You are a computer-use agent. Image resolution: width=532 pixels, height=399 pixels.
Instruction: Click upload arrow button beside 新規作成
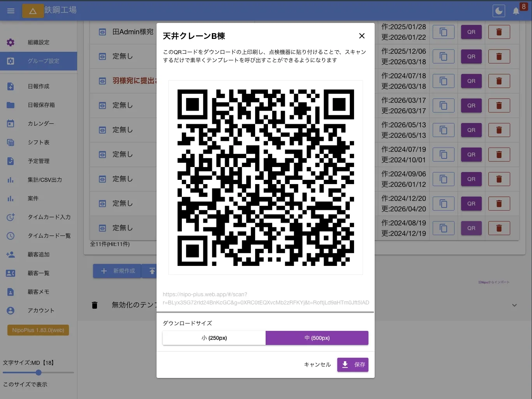point(151,271)
